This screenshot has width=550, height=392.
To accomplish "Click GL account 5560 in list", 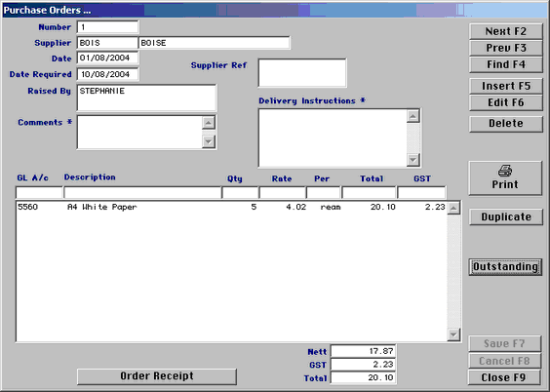I will [x=27, y=207].
